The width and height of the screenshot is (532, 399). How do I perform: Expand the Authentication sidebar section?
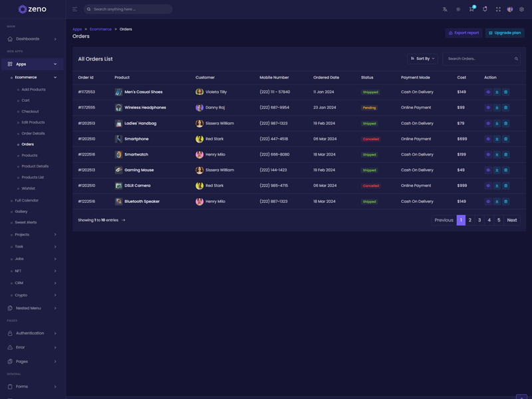pos(33,333)
